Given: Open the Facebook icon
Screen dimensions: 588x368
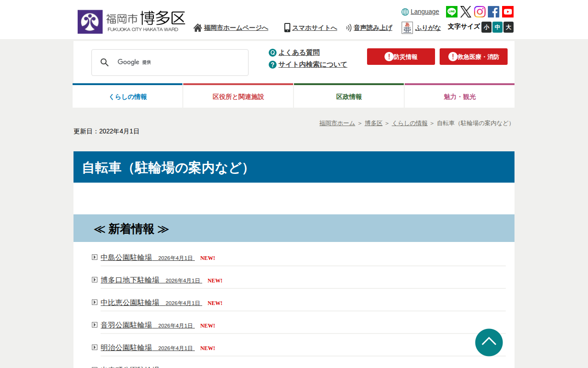Looking at the screenshot, I should (x=493, y=12).
